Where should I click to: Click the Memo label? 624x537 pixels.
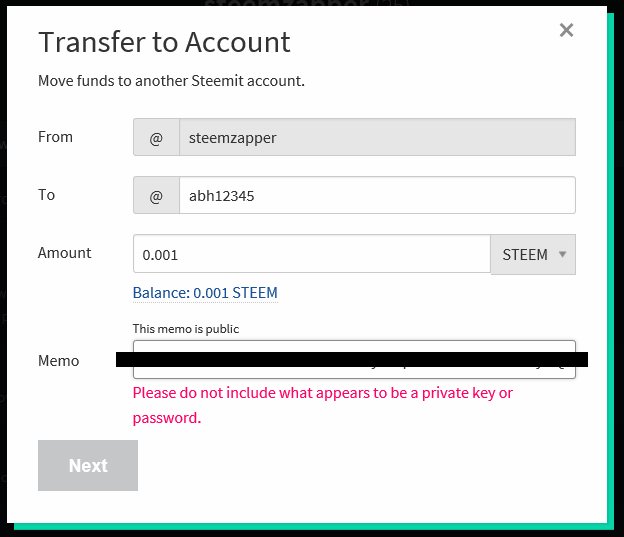pyautogui.click(x=59, y=361)
